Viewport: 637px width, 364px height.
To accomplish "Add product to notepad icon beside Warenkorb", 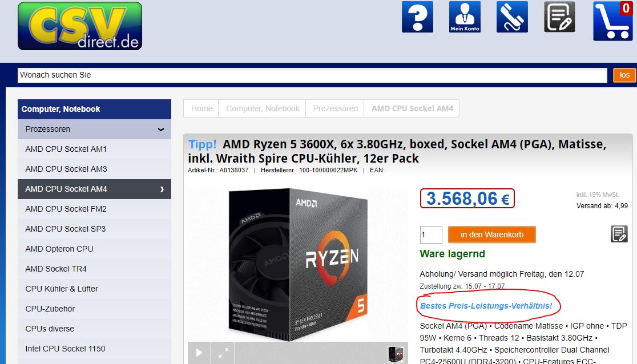I will [619, 234].
